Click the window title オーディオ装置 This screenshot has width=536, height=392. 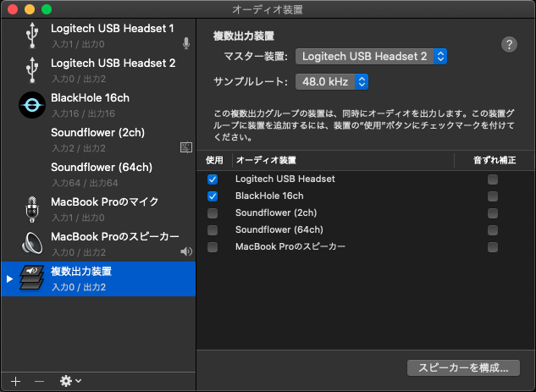268,9
